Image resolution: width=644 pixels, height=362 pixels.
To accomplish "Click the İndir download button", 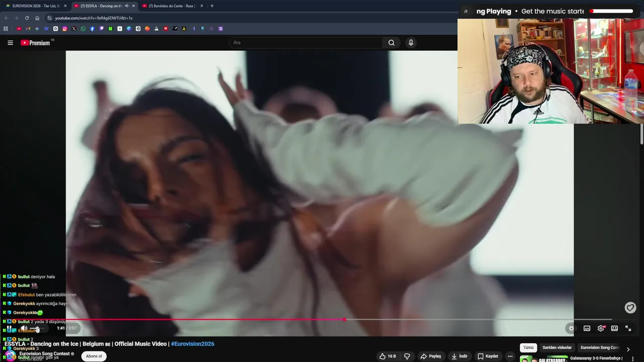I will click(459, 356).
